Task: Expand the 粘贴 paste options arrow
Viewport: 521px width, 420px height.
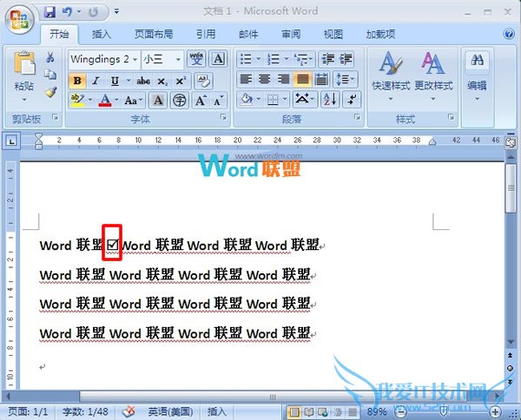Action: pyautogui.click(x=24, y=100)
